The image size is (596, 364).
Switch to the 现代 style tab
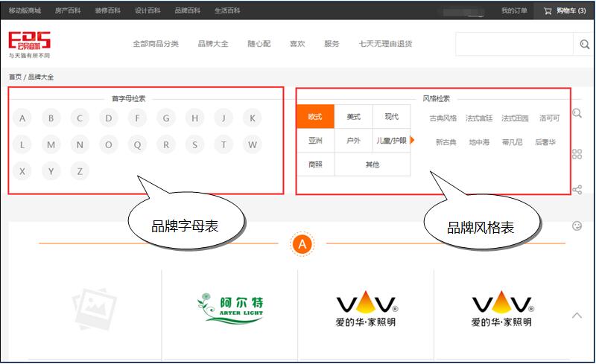(392, 117)
